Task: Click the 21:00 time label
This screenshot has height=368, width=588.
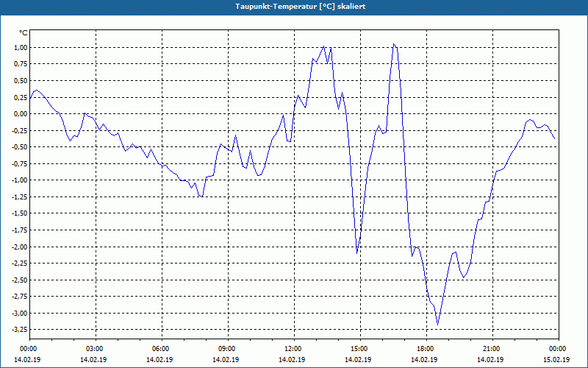Action: 491,349
